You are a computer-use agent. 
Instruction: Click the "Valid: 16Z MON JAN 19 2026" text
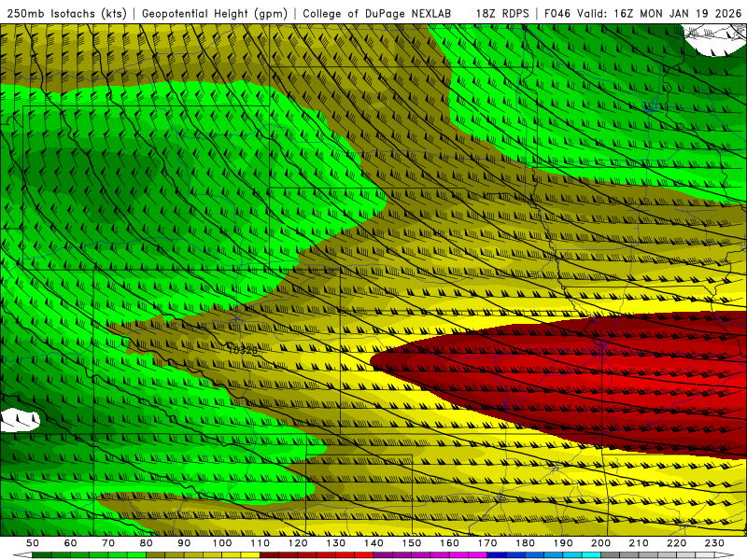[660, 14]
